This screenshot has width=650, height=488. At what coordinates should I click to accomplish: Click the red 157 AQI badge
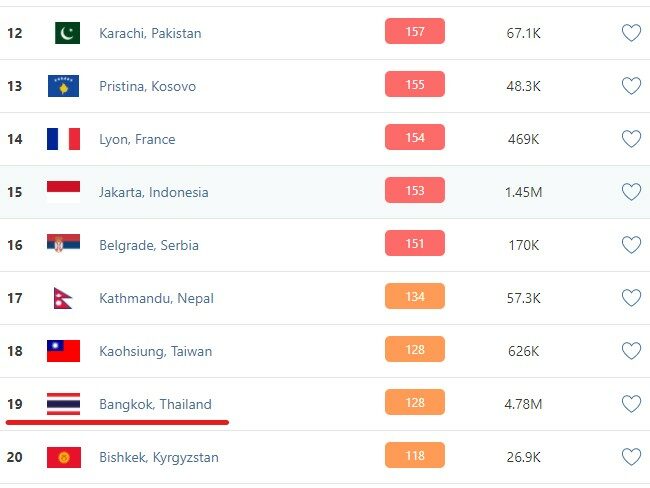pos(415,31)
